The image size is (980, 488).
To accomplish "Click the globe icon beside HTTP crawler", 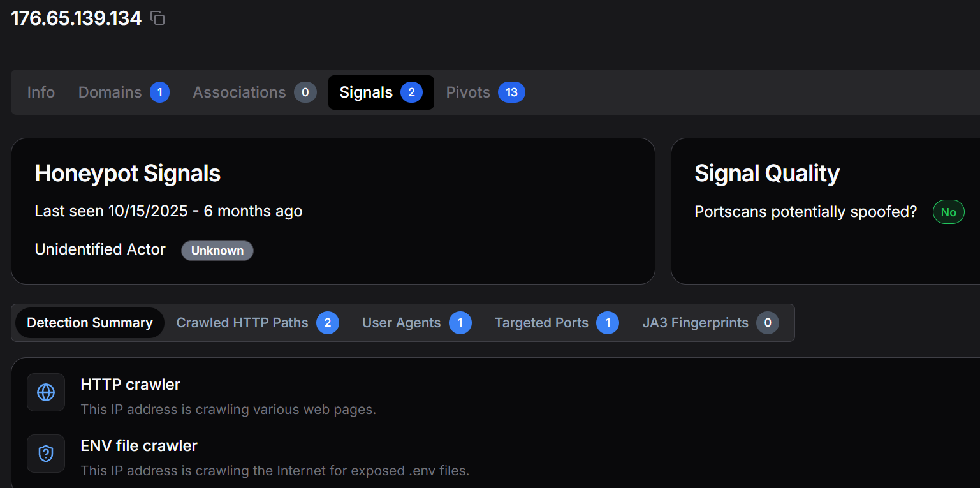I will [x=46, y=392].
